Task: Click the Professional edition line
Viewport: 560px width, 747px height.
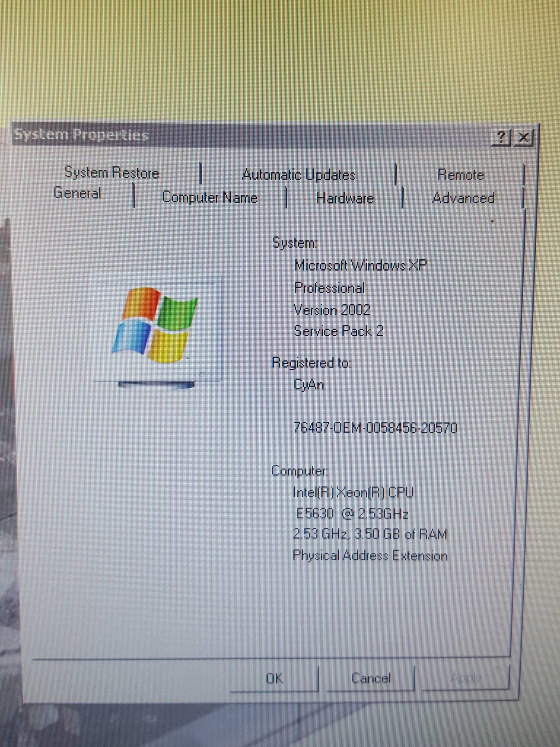Action: 329,288
